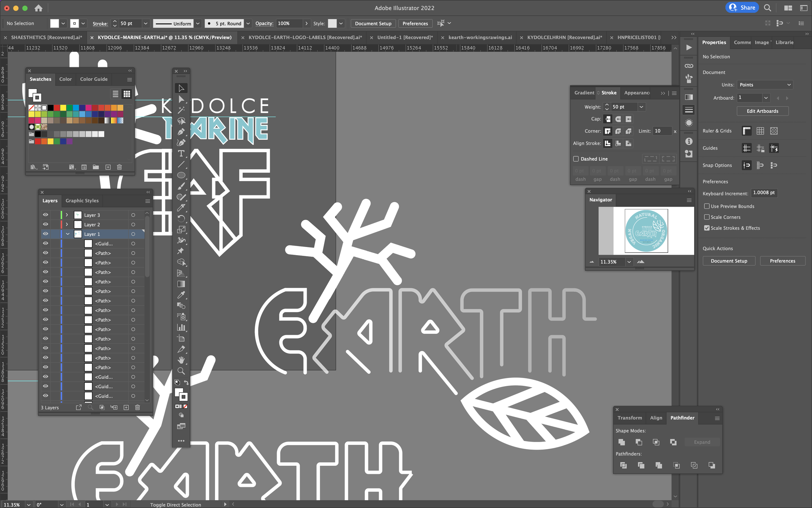Uncheck Scale Strokes & Effects
Screen dimensions: 812x508
(x=706, y=228)
